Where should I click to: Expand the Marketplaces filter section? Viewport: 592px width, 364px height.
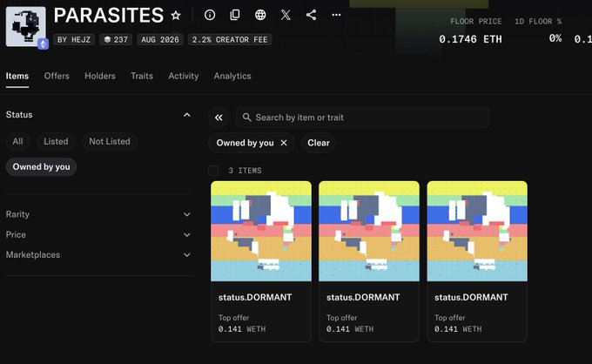click(x=187, y=255)
